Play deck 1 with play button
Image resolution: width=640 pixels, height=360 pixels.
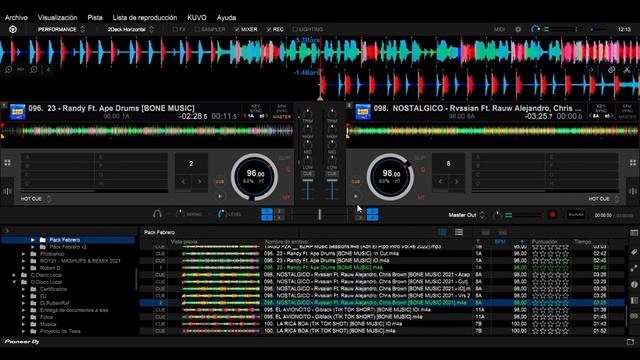(x=220, y=196)
